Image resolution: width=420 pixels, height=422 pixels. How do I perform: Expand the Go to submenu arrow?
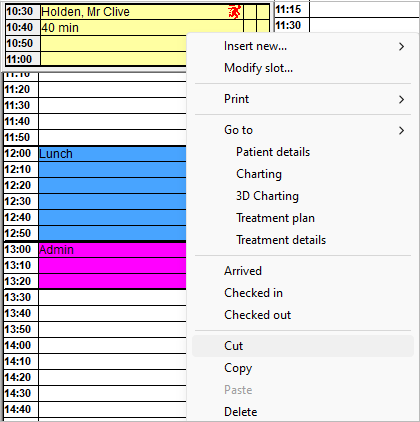click(x=402, y=130)
